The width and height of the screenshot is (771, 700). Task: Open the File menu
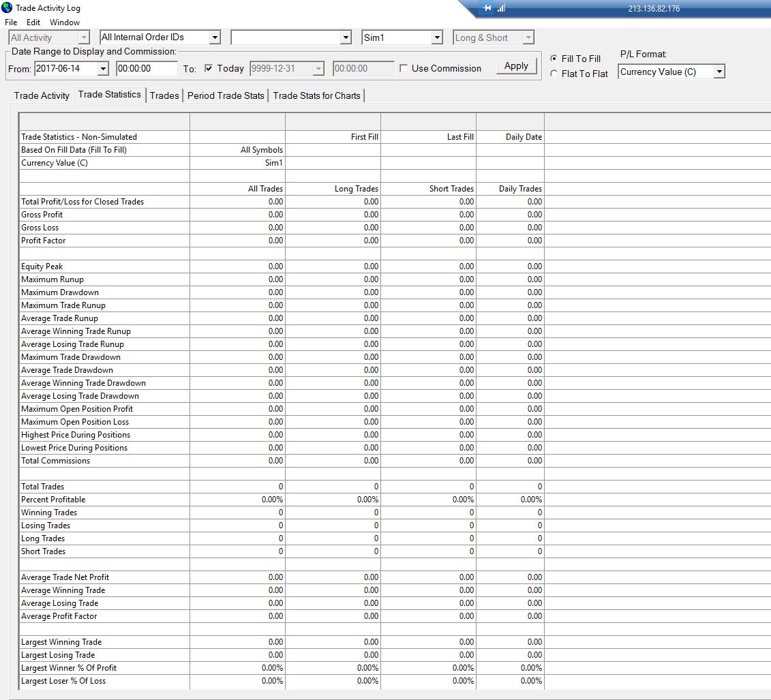(x=11, y=22)
